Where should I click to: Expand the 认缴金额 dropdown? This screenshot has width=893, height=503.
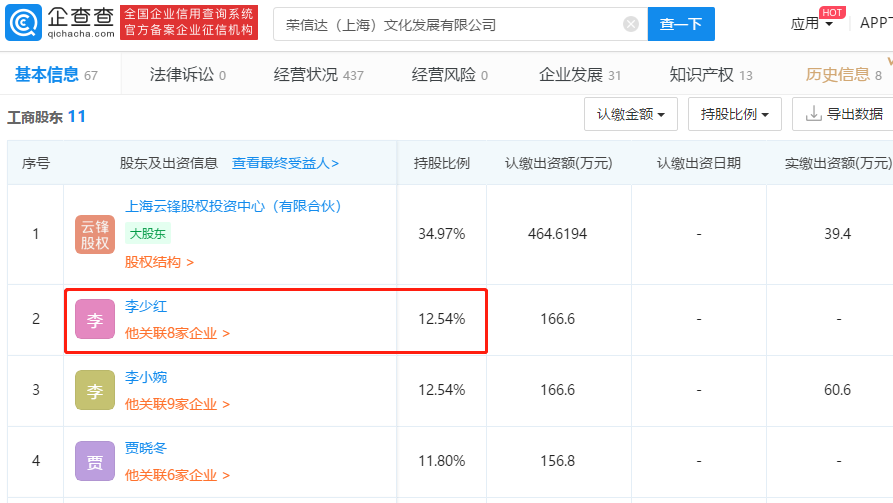tap(630, 114)
